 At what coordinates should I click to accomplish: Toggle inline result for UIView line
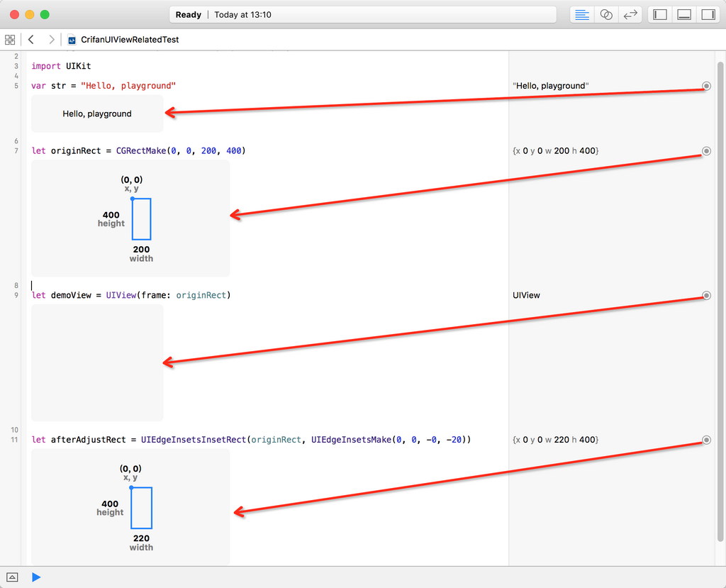[x=706, y=295]
